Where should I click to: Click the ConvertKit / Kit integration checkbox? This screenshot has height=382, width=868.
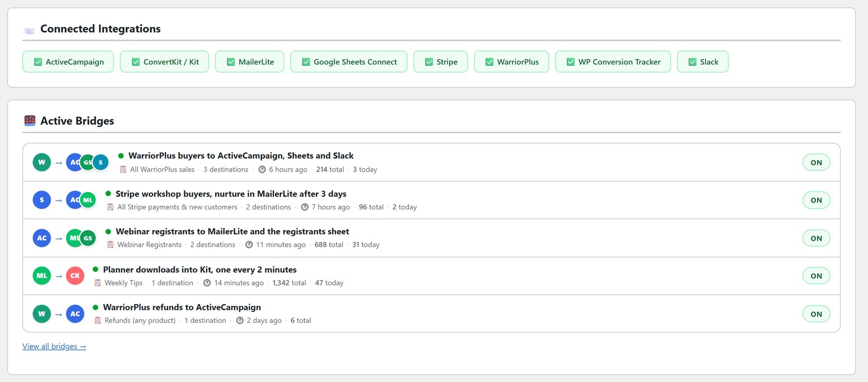pyautogui.click(x=136, y=62)
